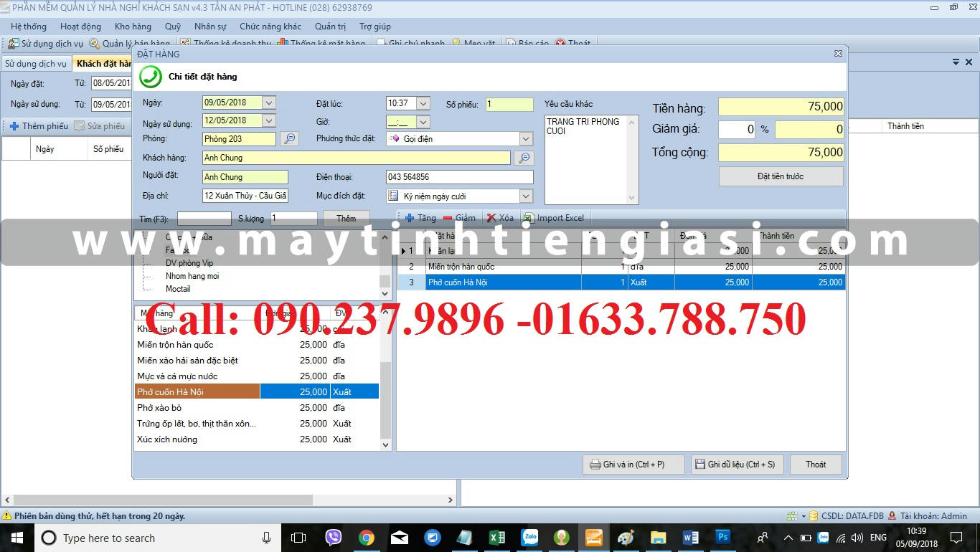Click the Task View taskbar icon

point(298,538)
